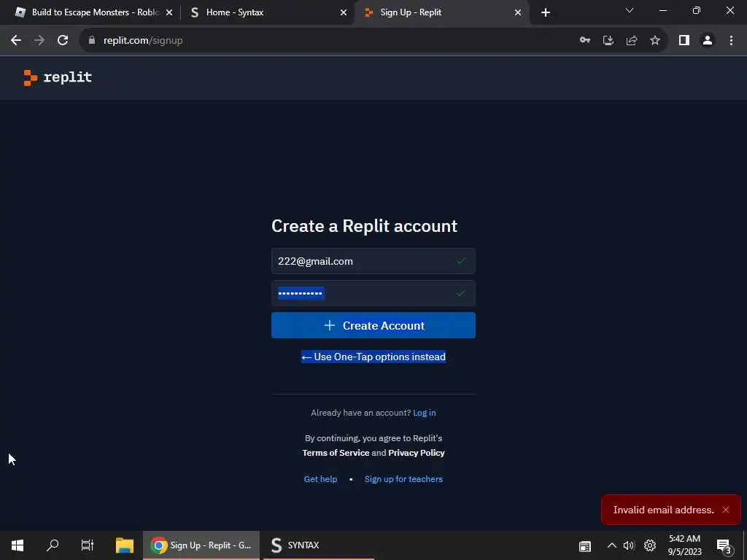
Task: Click the password input field
Action: (373, 293)
